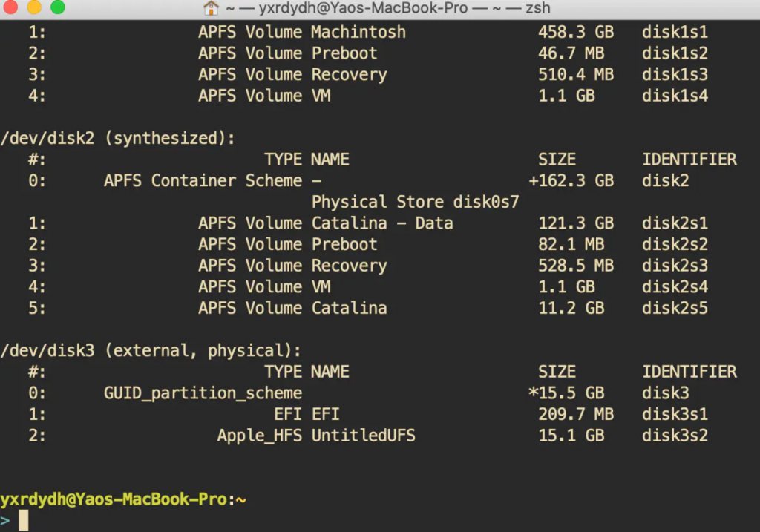The image size is (760, 532).
Task: Click 'disk2s3' identifier
Action: pos(675,266)
